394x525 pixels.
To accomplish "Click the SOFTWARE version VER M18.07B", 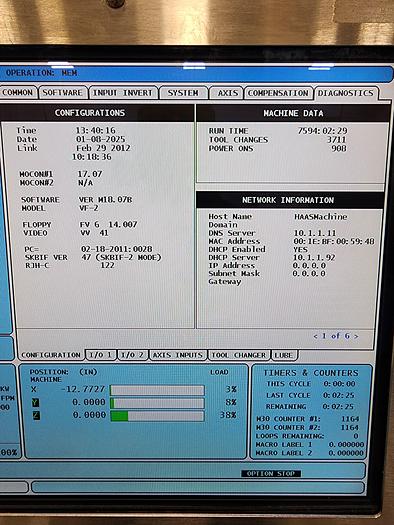I will coord(105,200).
